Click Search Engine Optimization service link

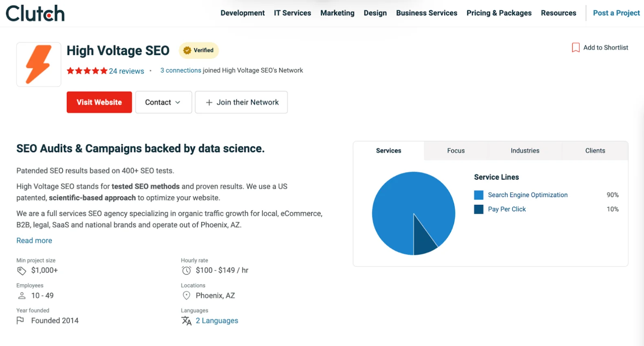pos(528,195)
